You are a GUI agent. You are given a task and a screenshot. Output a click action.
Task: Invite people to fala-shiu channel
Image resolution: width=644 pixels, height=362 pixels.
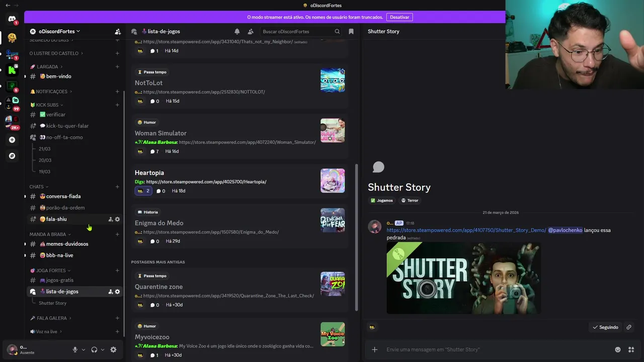click(111, 219)
